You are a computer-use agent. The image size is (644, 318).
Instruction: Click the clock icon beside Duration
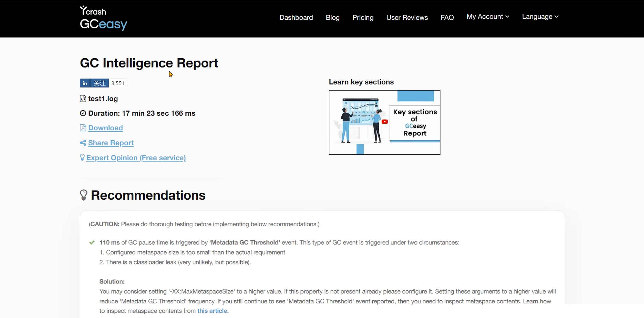pos(83,113)
